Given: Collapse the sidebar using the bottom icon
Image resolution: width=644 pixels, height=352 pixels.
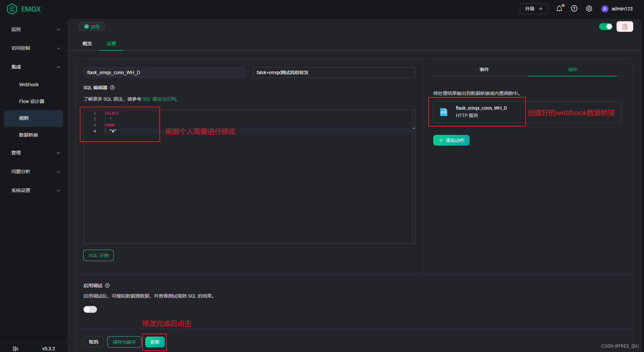Looking at the screenshot, I should [x=15, y=349].
